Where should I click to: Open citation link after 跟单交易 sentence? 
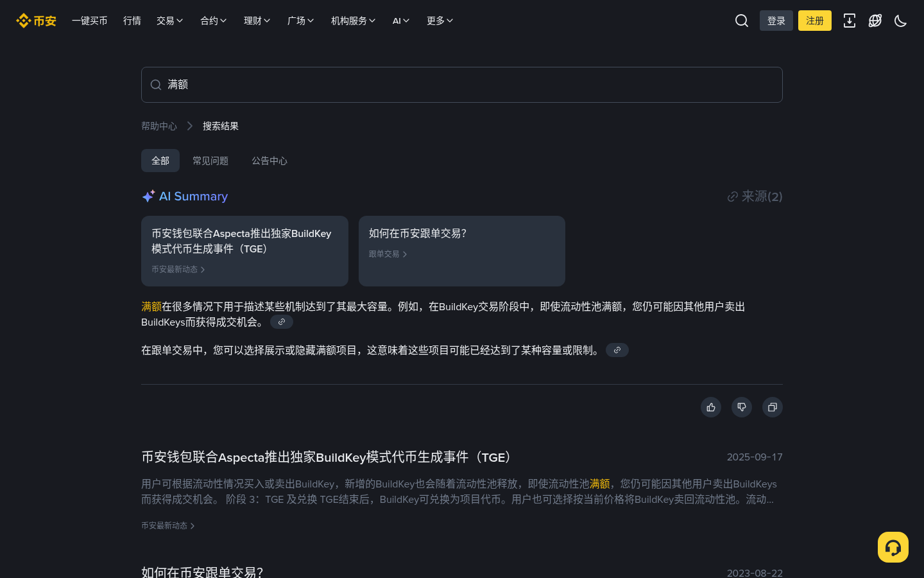[617, 350]
